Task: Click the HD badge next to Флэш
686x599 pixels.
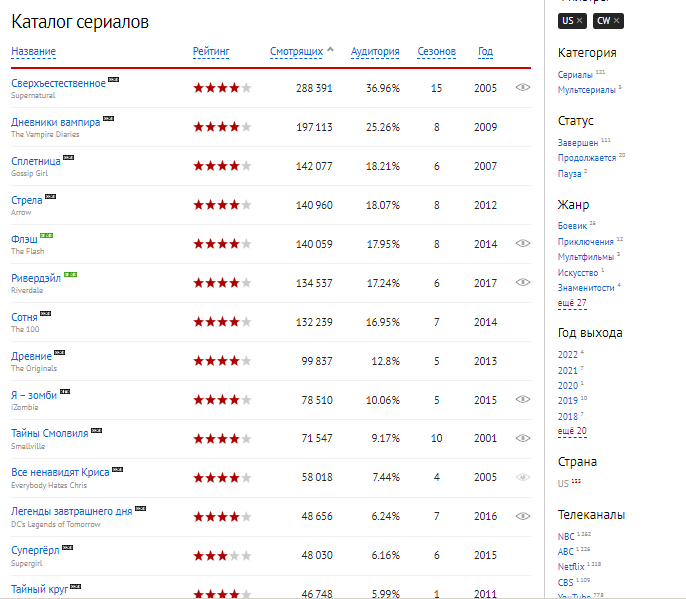Action: click(x=46, y=235)
